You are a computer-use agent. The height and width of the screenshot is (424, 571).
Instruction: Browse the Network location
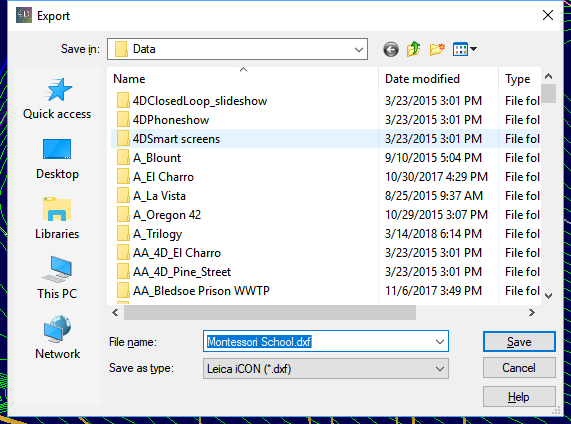click(x=57, y=338)
